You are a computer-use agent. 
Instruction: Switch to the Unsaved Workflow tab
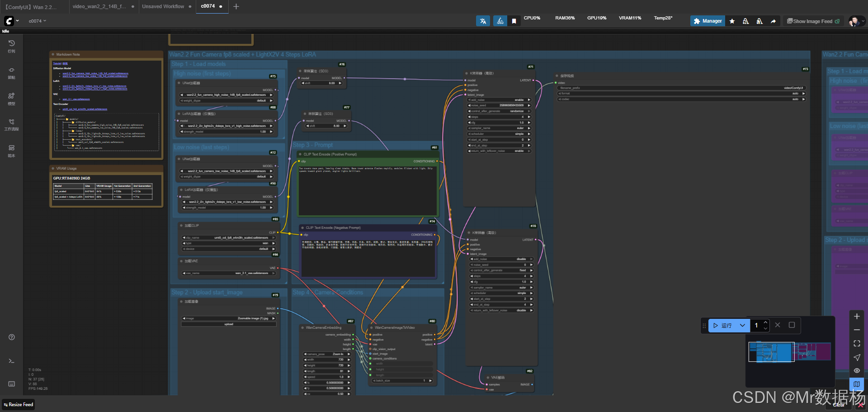click(x=163, y=6)
